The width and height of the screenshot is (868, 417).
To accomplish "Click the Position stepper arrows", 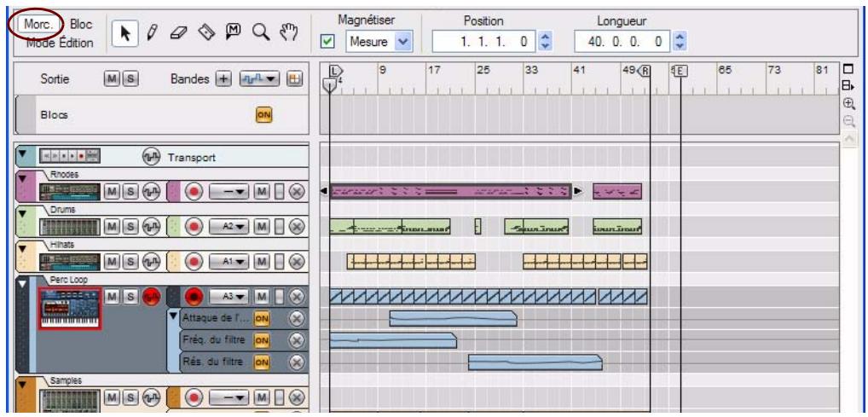I will [545, 42].
